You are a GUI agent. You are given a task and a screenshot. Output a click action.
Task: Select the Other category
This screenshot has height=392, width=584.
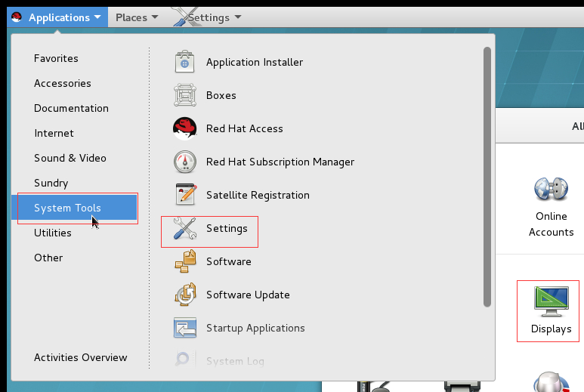[48, 258]
